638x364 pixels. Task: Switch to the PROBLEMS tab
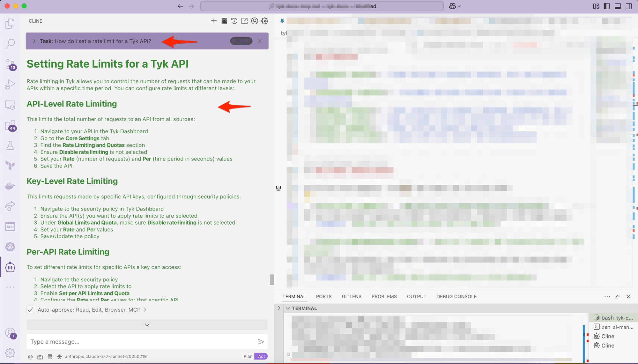(x=384, y=296)
